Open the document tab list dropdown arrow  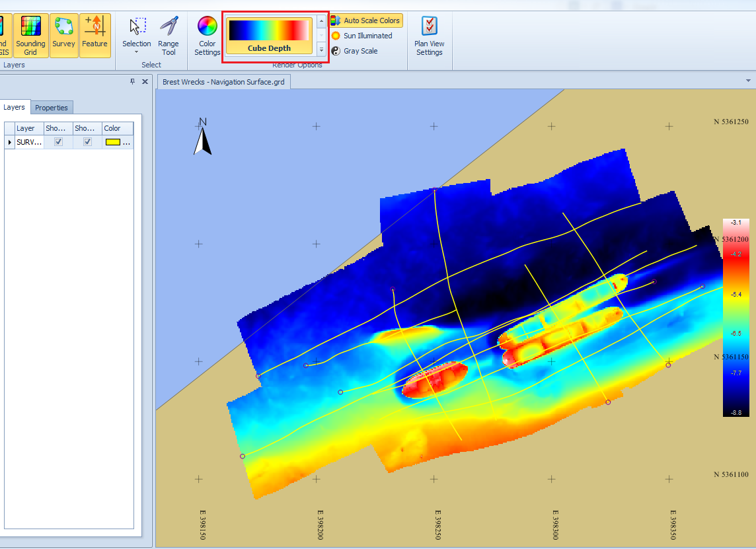click(x=748, y=81)
